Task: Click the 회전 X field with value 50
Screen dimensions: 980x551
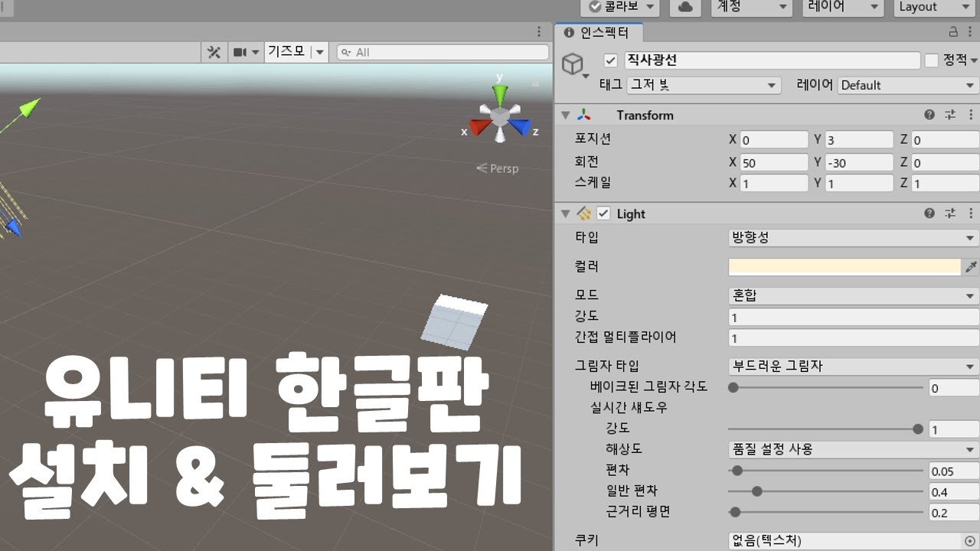Action: pos(773,162)
